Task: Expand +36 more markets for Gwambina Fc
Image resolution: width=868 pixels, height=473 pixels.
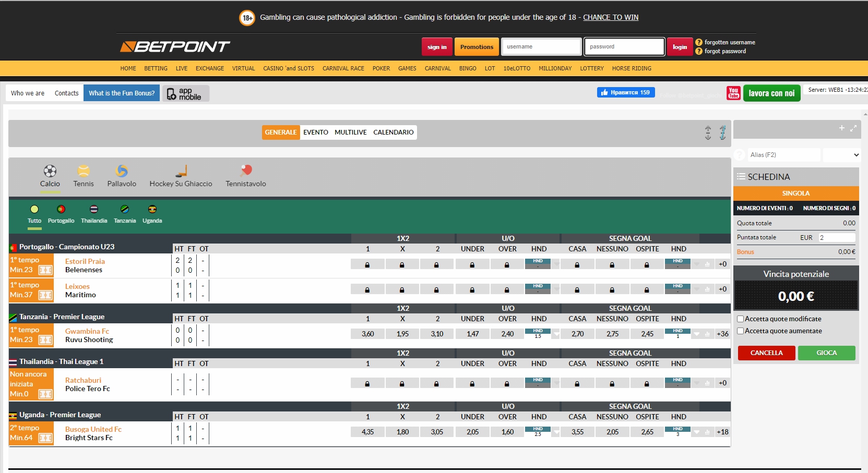Action: coord(722,334)
